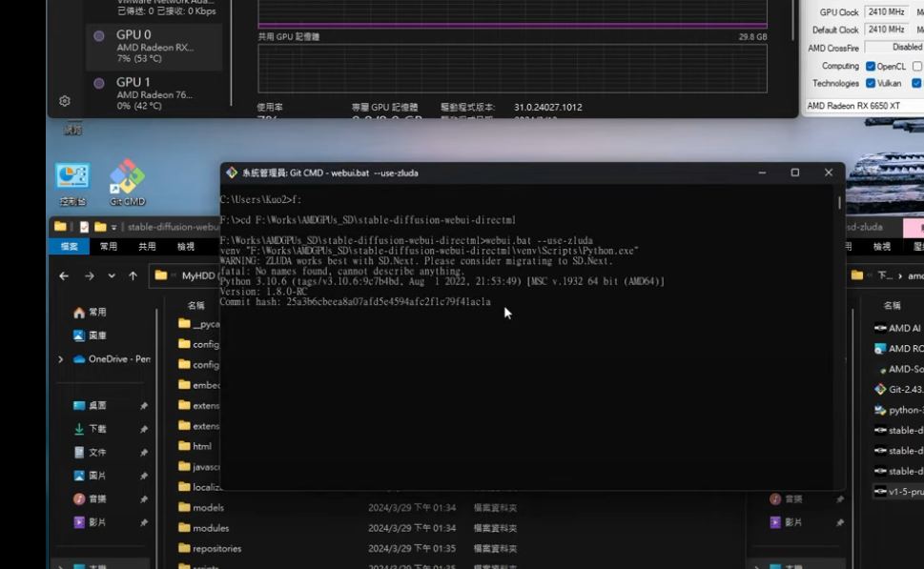Select the AMD AI file in right Explorer
924x569 pixels.
(898, 328)
